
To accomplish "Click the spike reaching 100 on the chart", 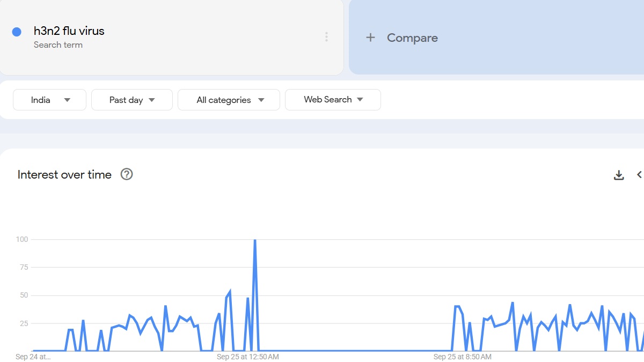I will point(256,240).
